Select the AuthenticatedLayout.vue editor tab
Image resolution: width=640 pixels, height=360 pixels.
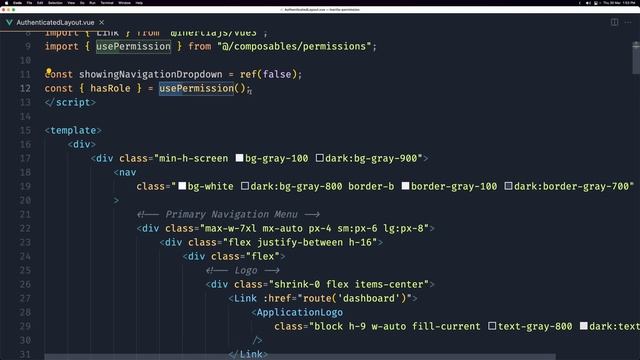click(55, 22)
